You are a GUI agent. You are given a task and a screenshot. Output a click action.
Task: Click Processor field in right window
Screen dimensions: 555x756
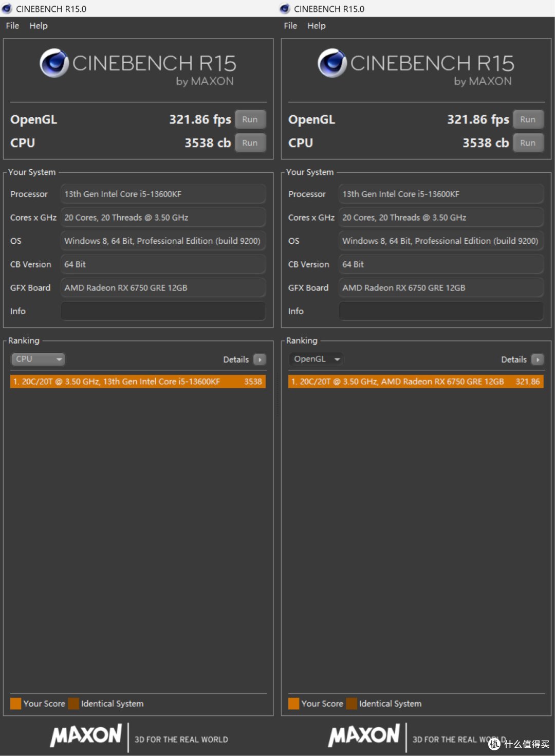(x=441, y=194)
